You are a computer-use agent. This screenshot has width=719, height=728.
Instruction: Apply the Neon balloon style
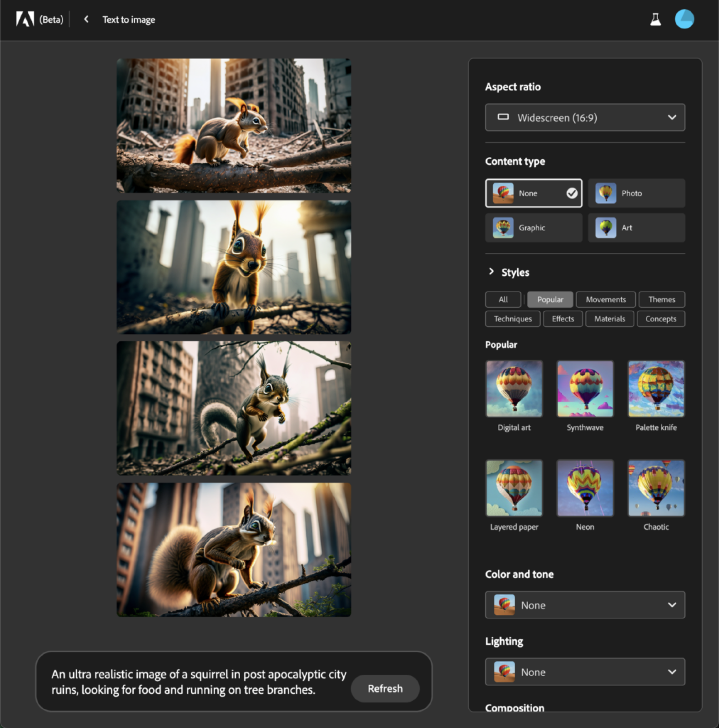tap(585, 488)
